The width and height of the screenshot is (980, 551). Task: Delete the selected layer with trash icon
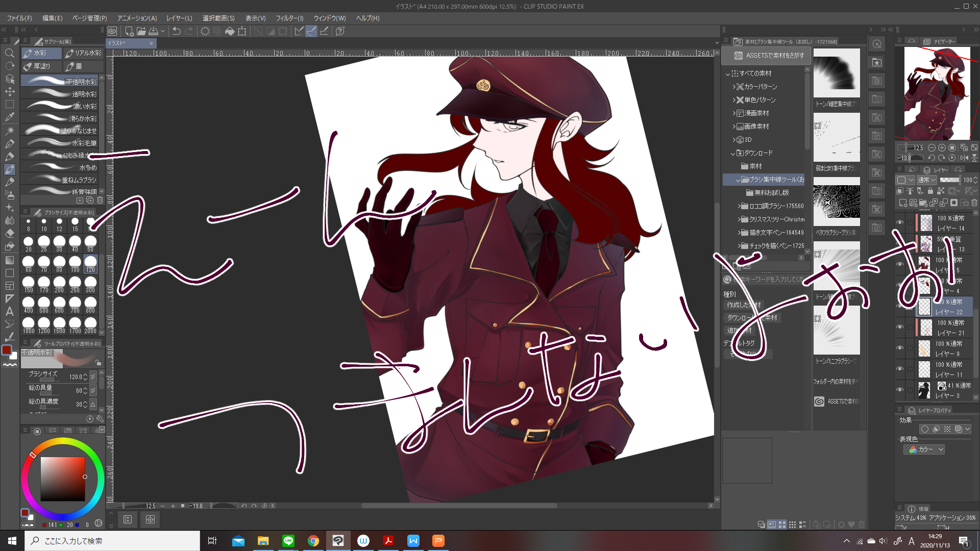pos(974,203)
